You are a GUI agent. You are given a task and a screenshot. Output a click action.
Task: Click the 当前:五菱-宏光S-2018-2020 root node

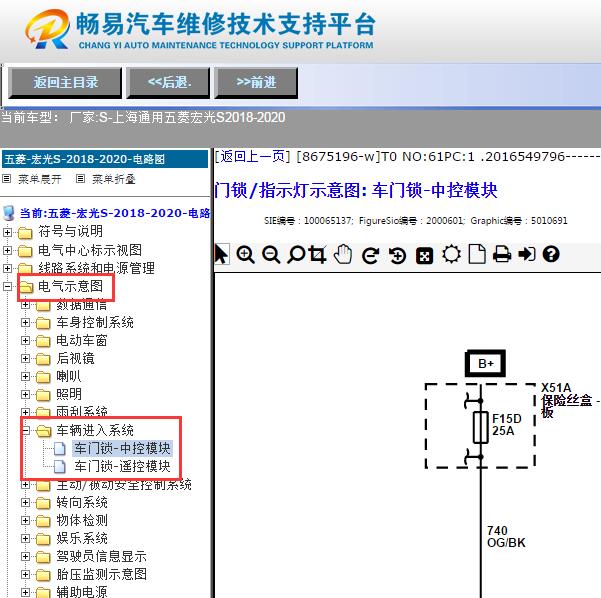click(115, 213)
